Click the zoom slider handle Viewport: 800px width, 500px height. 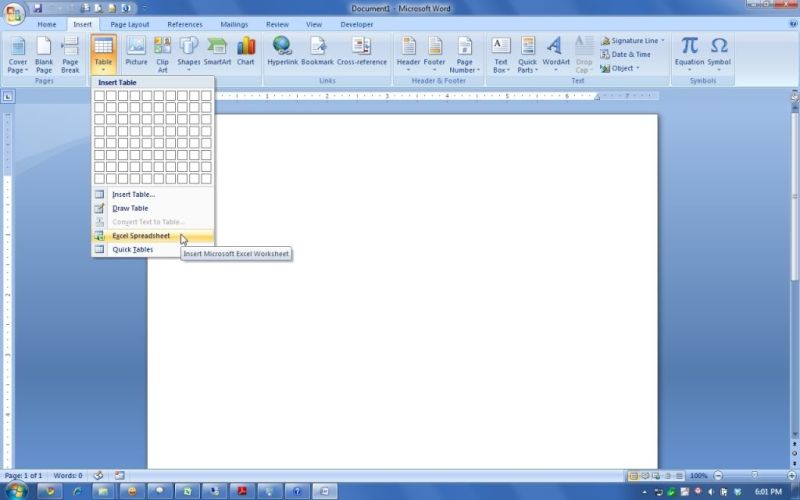pos(755,476)
